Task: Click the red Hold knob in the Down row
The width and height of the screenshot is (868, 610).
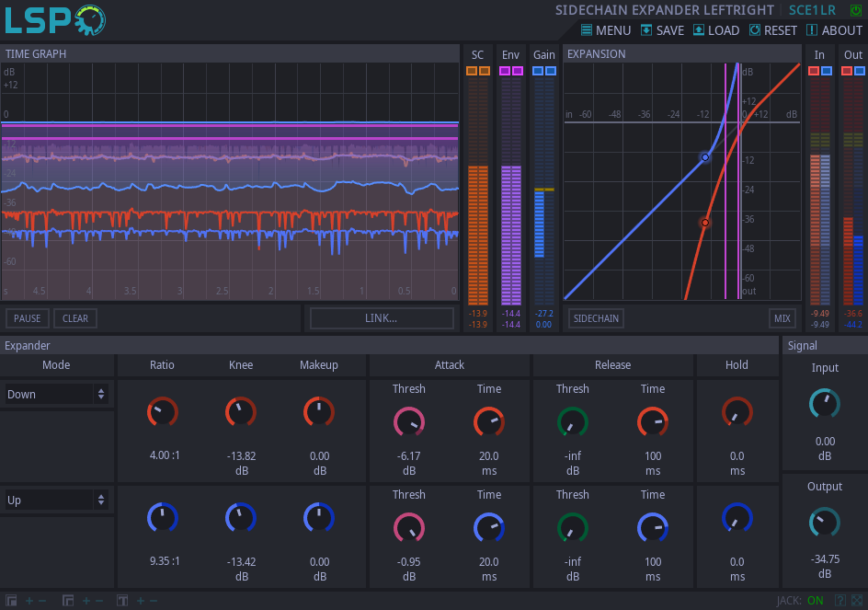Action: 737,412
